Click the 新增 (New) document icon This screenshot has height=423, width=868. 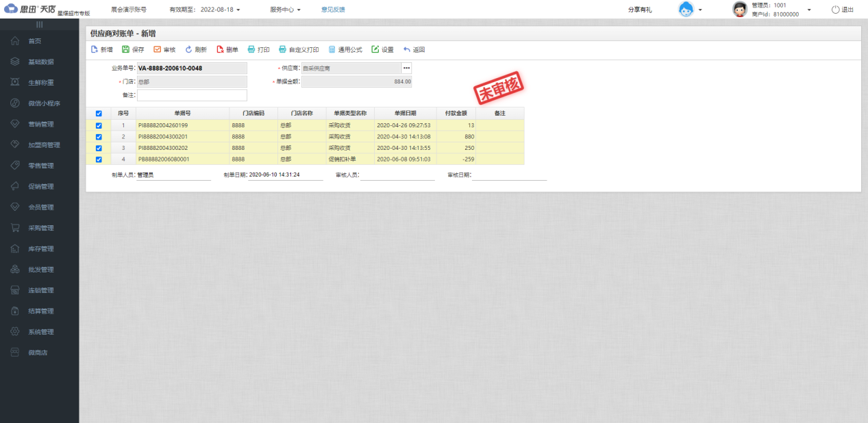pyautogui.click(x=95, y=49)
